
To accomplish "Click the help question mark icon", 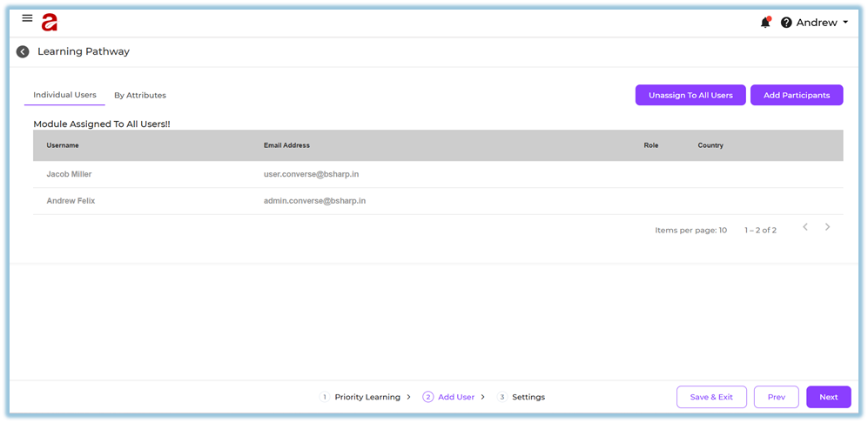I will point(786,23).
